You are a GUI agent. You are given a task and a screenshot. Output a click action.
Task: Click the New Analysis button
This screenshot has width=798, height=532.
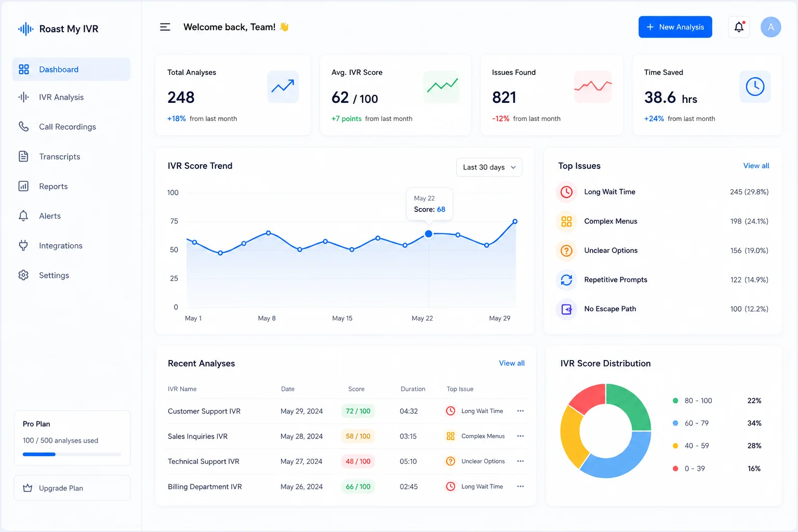[675, 27]
